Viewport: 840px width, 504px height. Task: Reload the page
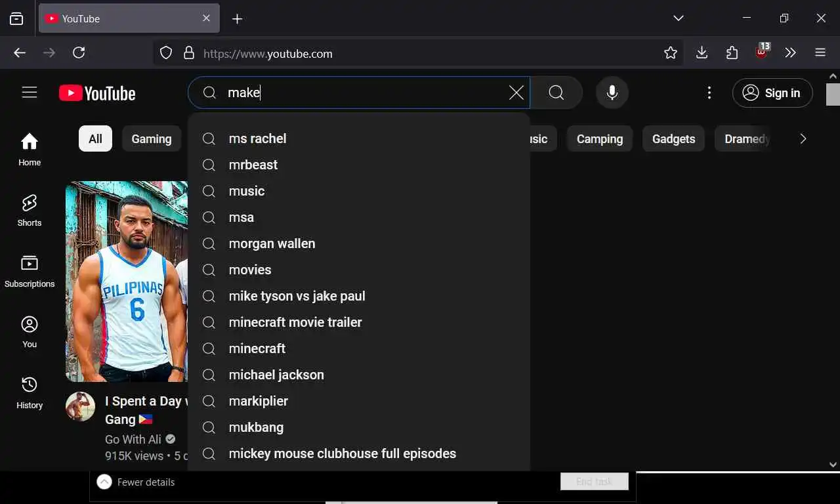click(x=79, y=52)
